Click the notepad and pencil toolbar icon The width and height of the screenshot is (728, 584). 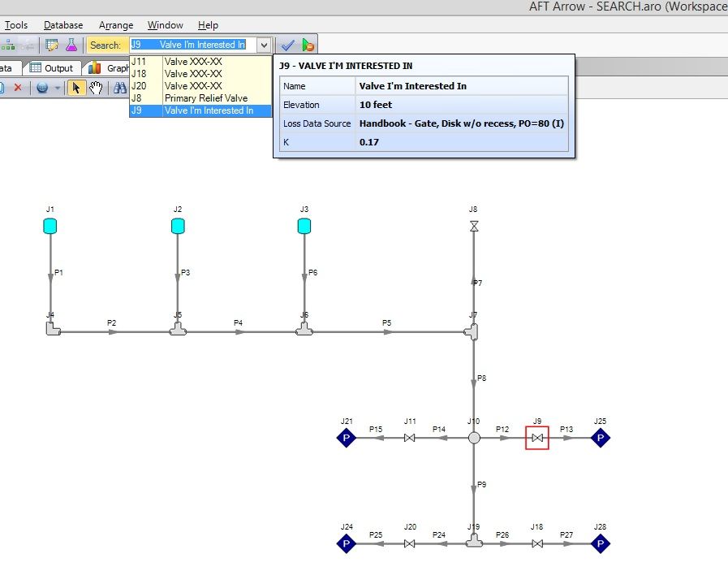coord(53,45)
